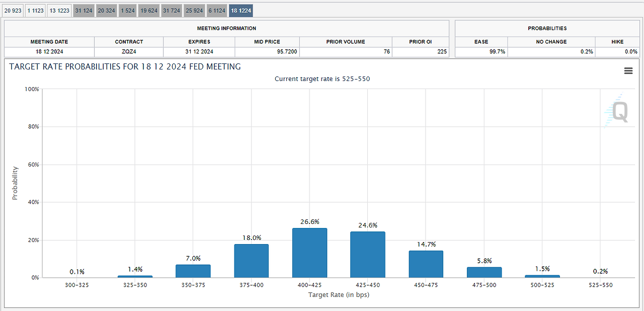Click the EASE probability value 99.7%
The width and height of the screenshot is (644, 311).
tap(498, 52)
